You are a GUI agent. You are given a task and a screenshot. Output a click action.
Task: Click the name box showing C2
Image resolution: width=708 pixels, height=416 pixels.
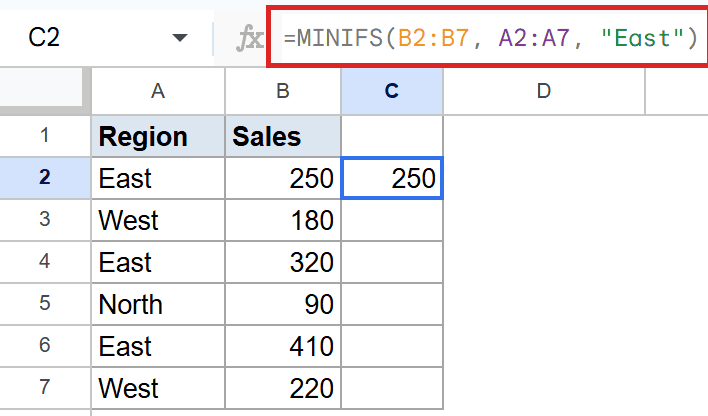coord(44,37)
